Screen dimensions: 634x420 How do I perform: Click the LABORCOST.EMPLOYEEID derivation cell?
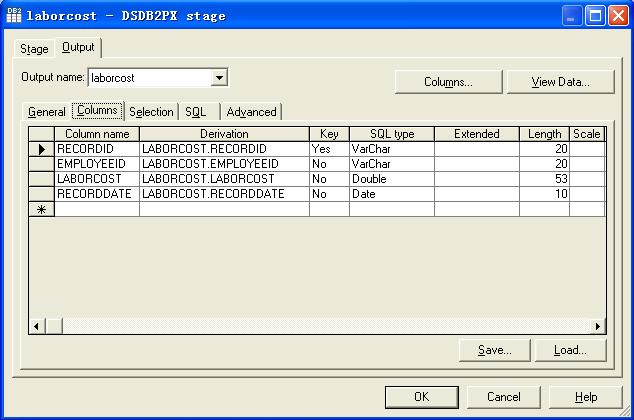pyautogui.click(x=224, y=164)
